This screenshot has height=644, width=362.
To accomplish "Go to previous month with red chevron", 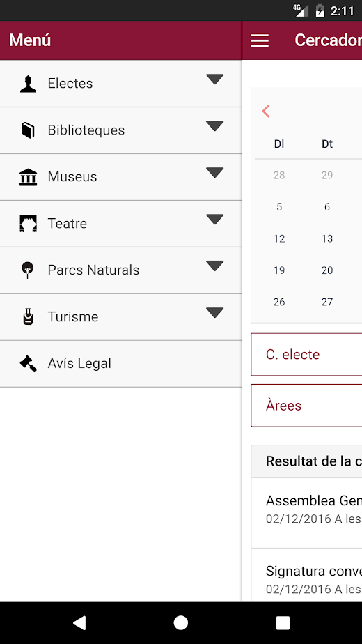I will [266, 111].
